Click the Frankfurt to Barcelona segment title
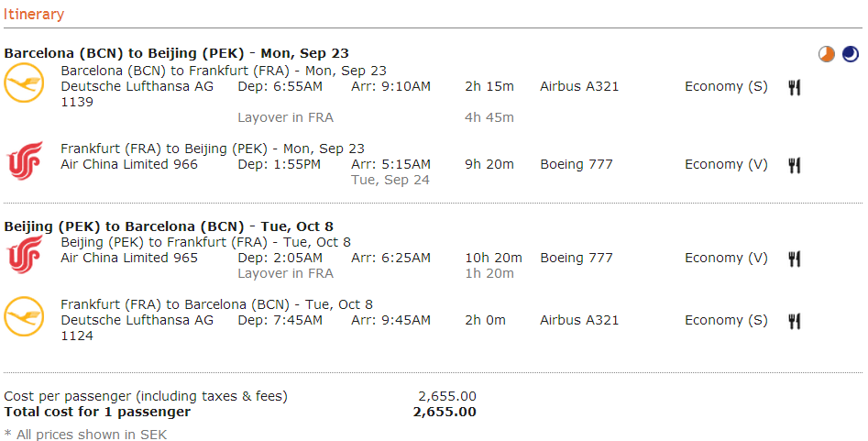This screenshot has width=868, height=441. click(x=217, y=304)
